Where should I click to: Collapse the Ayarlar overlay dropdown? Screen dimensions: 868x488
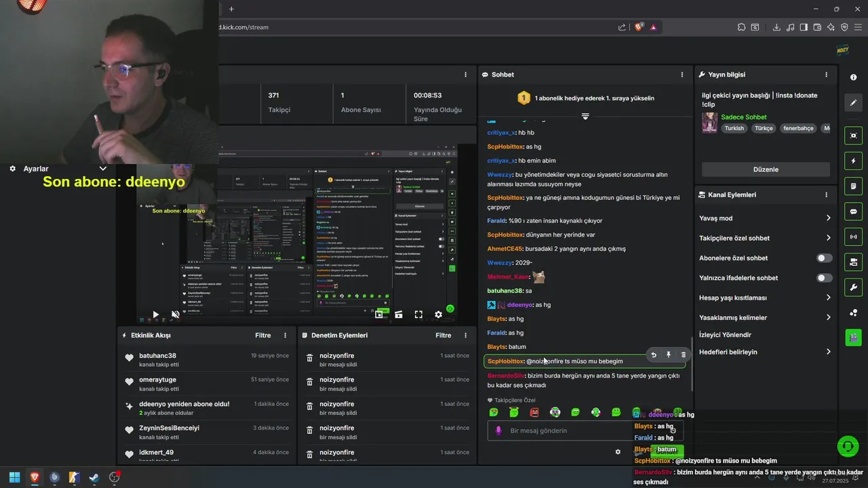(x=103, y=168)
